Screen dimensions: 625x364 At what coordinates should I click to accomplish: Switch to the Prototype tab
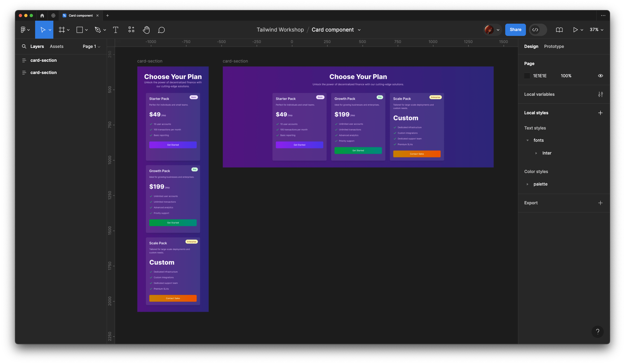554,47
